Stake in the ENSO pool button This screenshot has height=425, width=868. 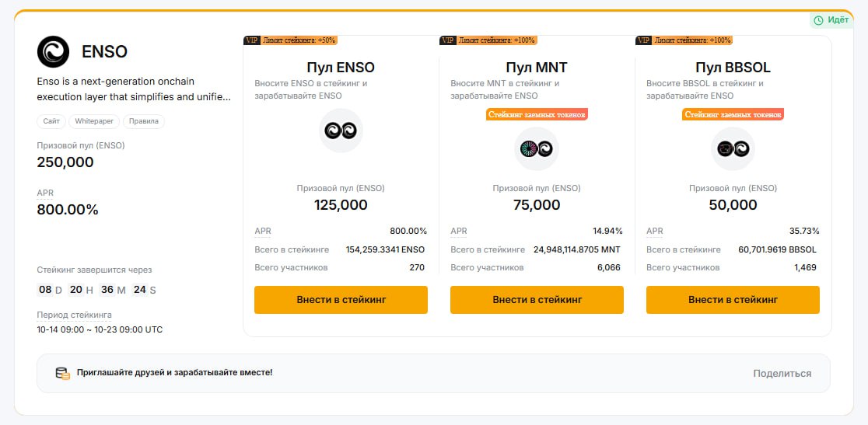point(341,299)
